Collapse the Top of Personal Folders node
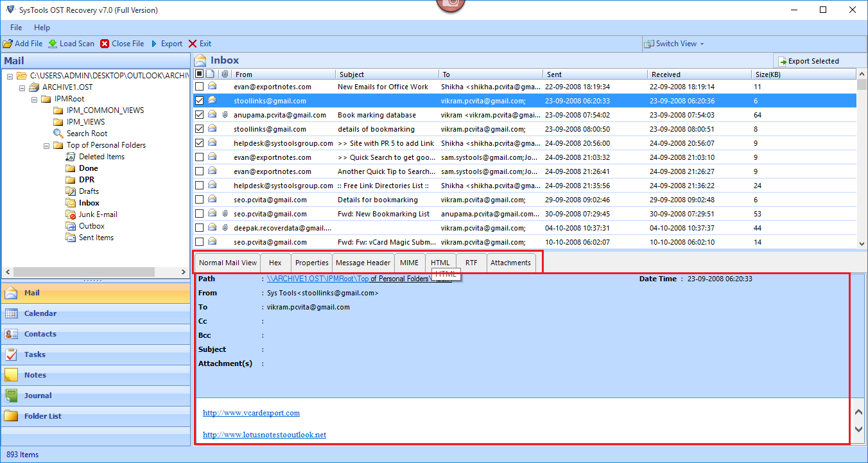 tap(47, 145)
